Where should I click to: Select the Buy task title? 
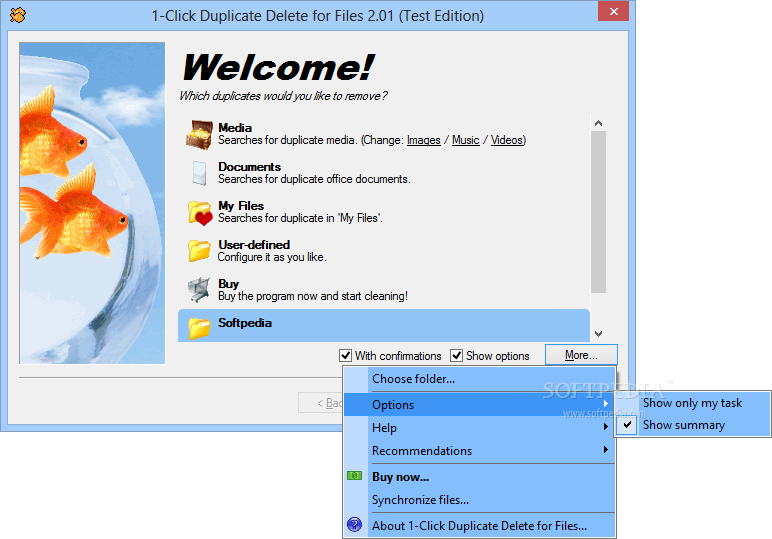tap(228, 284)
